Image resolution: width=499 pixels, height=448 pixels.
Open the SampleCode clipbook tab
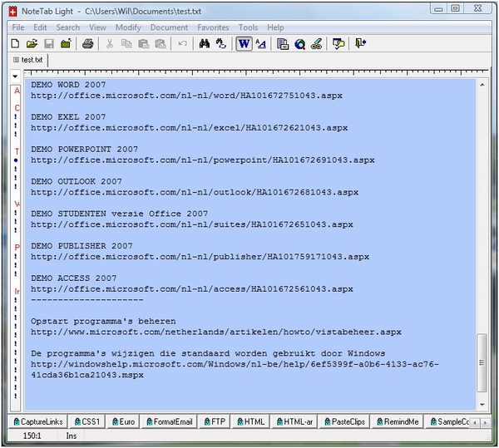(449, 422)
